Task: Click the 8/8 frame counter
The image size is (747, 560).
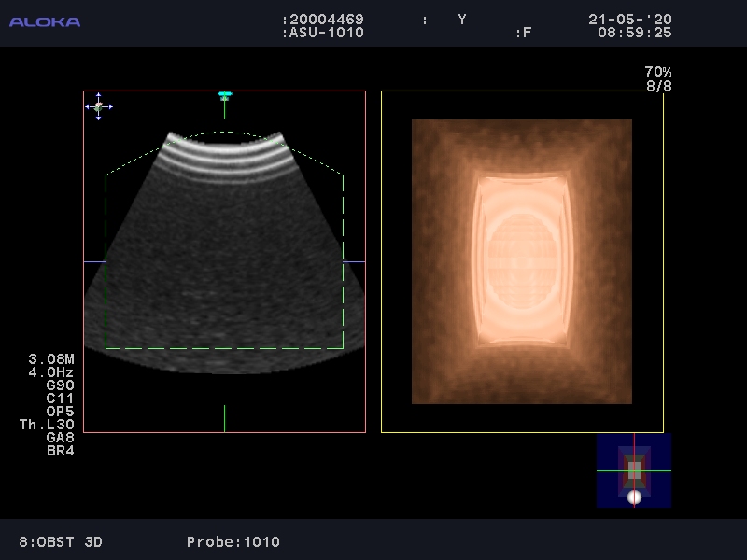Action: 658,86
